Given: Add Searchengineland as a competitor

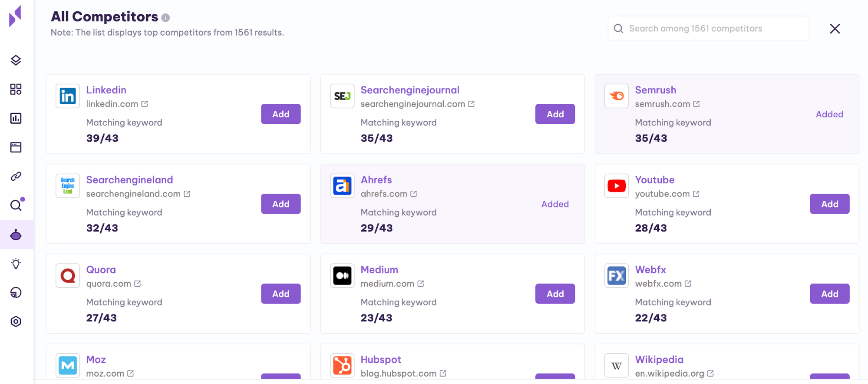Looking at the screenshot, I should tap(281, 204).
